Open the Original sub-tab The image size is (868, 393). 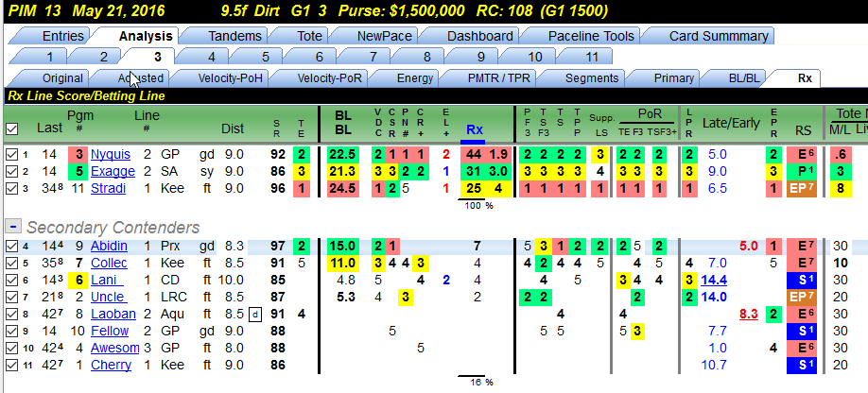(62, 77)
